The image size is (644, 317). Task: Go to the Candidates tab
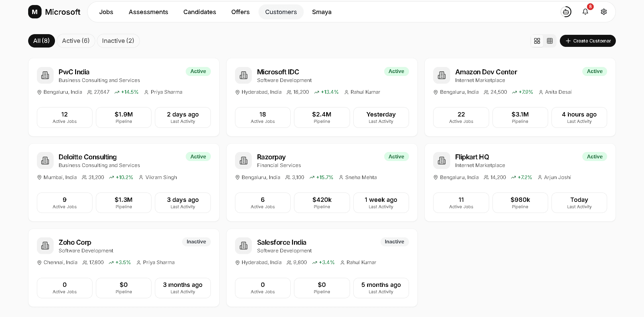pos(199,12)
